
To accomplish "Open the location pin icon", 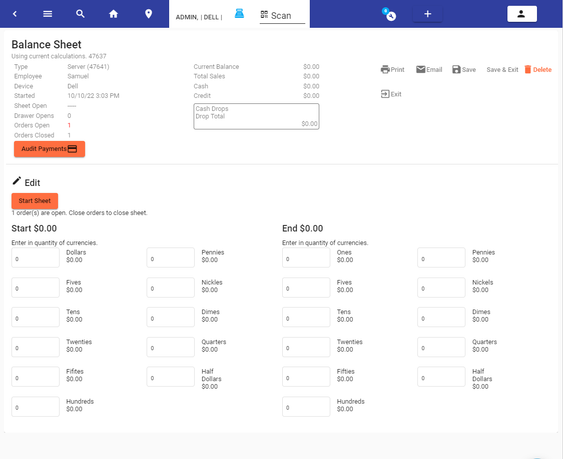I will coord(148,14).
